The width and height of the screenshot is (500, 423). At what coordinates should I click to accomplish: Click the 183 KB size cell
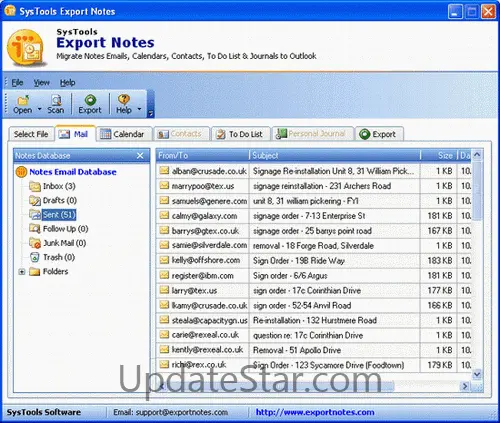click(x=440, y=261)
